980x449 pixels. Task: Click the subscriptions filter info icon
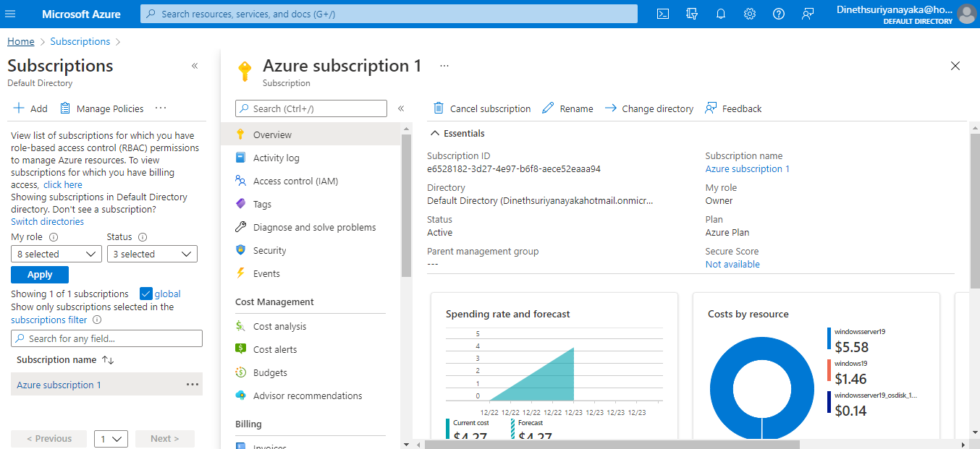tap(97, 320)
